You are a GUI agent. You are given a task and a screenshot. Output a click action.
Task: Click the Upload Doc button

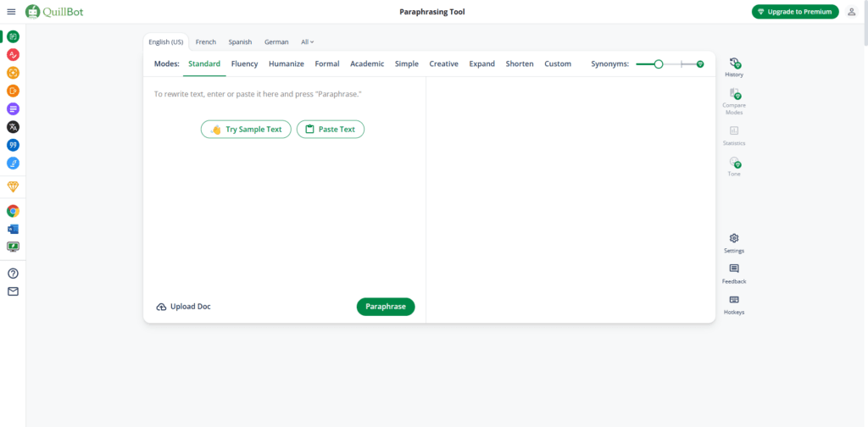click(x=184, y=307)
